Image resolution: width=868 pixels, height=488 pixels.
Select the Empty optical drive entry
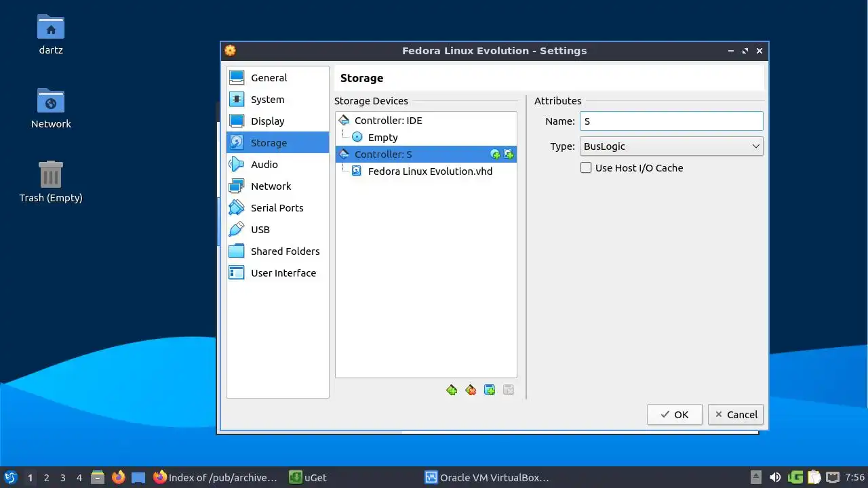coord(426,138)
